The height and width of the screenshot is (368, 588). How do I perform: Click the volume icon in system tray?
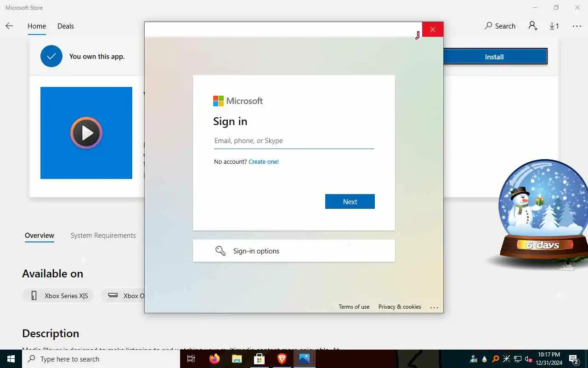click(x=529, y=359)
